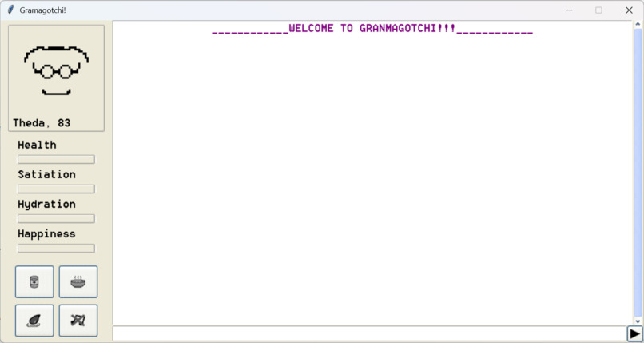Screen dimensions: 644x343
Task: Click the Health progress bar
Action: 56,159
